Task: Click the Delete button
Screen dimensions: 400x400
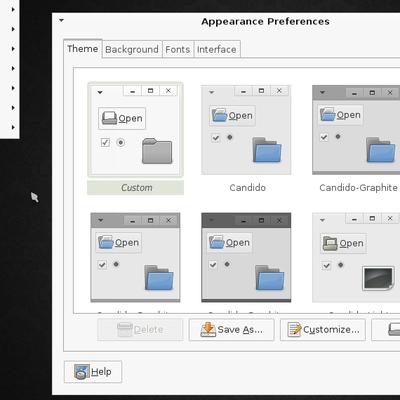Action: [140, 330]
